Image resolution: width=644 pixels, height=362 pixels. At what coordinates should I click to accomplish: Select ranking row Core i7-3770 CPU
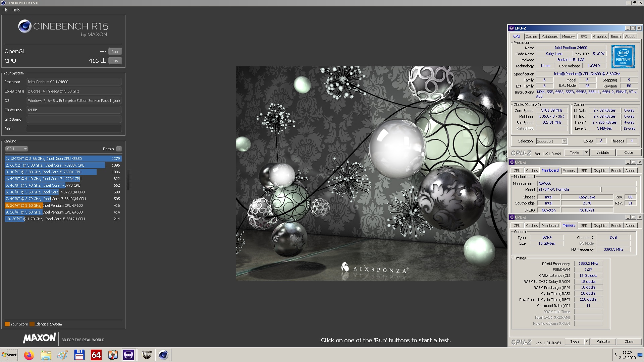(63, 185)
